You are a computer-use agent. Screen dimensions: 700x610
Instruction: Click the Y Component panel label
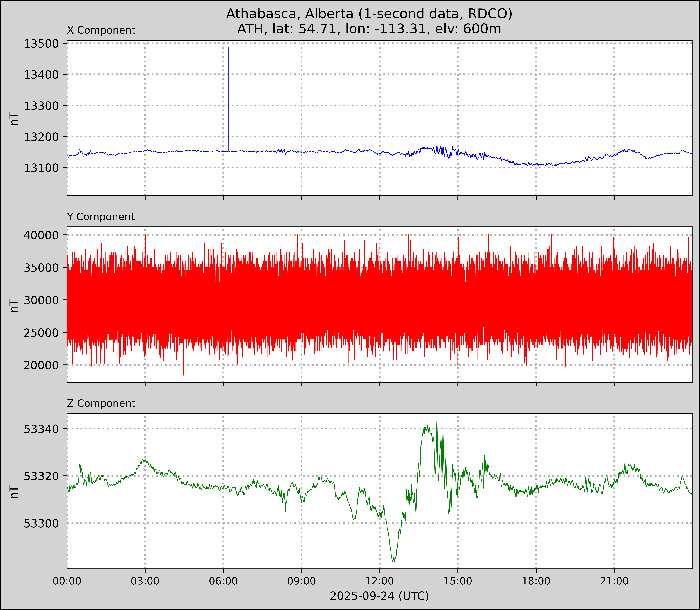pyautogui.click(x=101, y=217)
